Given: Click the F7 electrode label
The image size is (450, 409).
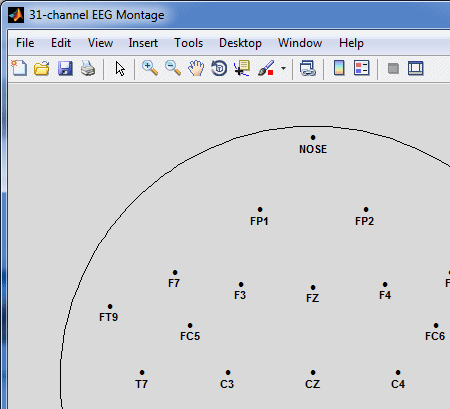Looking at the screenshot, I should [174, 283].
